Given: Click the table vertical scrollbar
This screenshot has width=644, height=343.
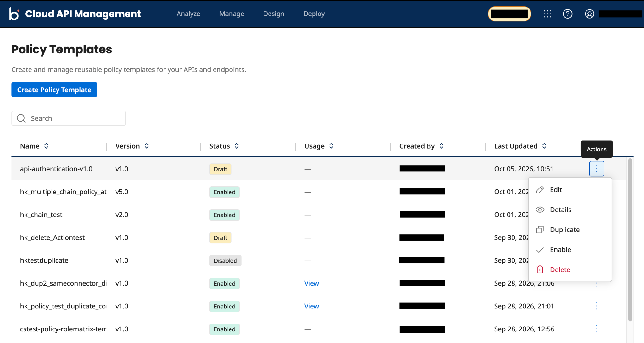Looking at the screenshot, I should pos(630,240).
